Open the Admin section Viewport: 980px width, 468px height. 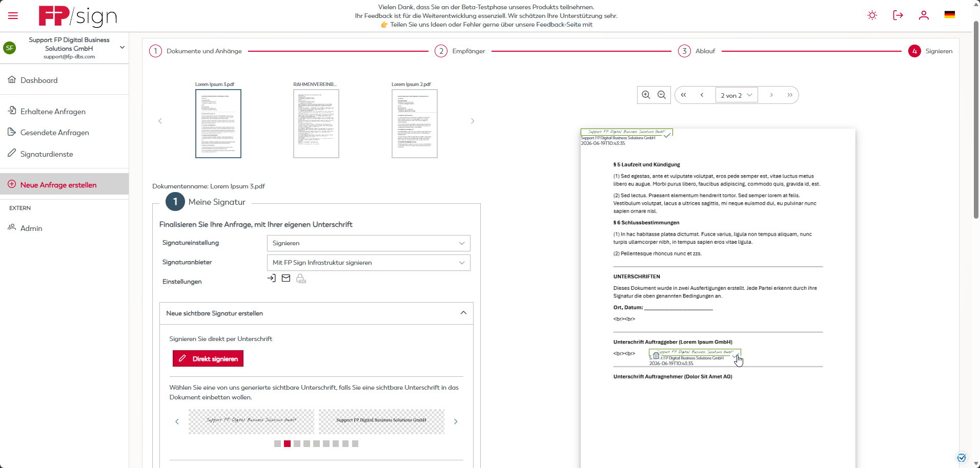coord(31,228)
